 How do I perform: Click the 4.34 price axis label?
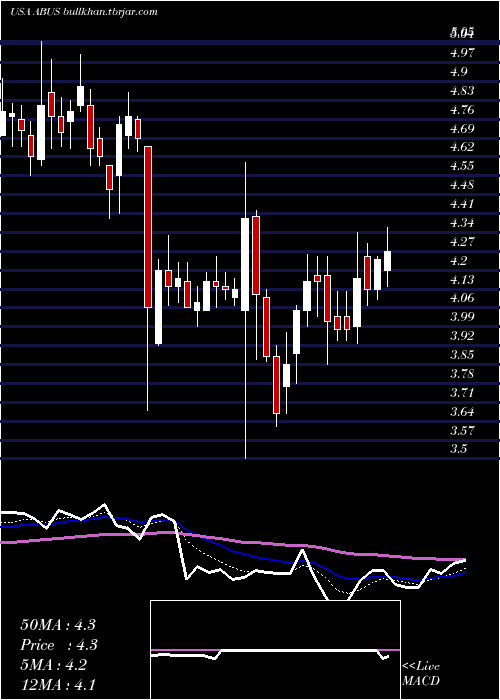[462, 222]
